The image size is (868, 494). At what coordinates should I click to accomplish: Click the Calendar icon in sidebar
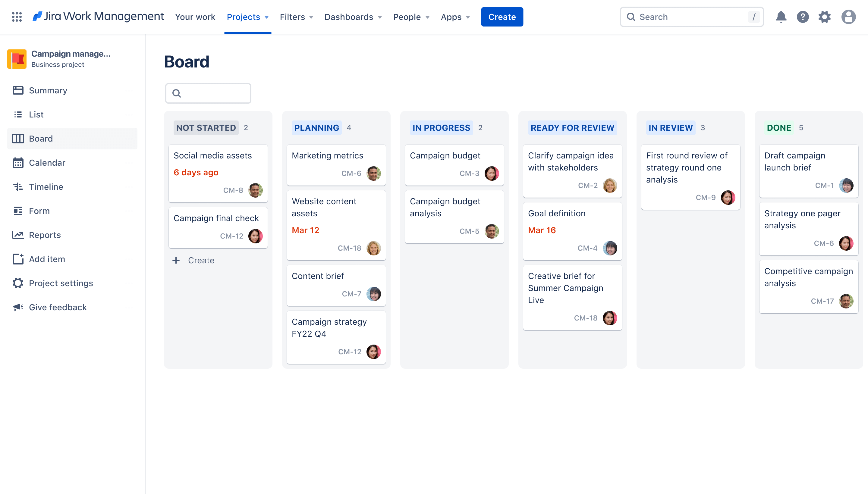(18, 162)
